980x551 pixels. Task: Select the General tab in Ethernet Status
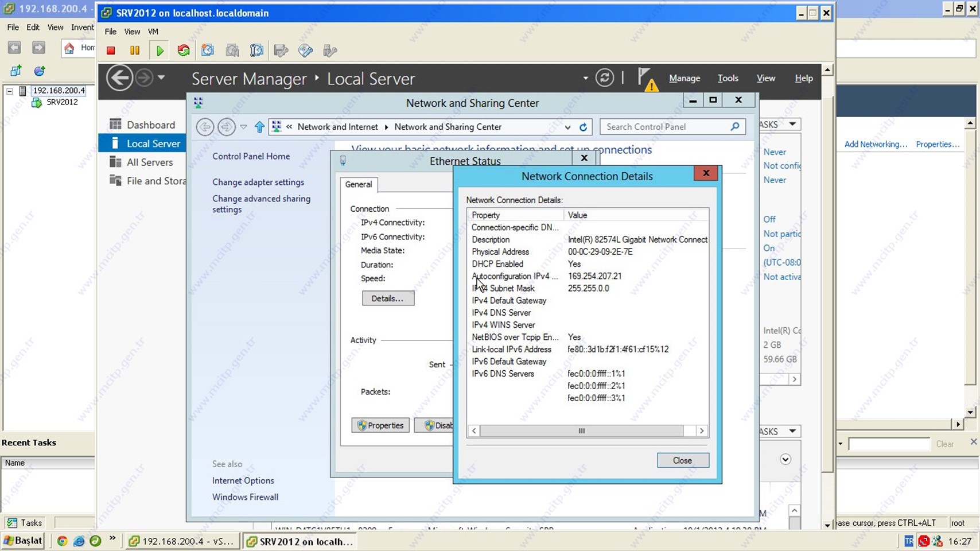click(359, 184)
